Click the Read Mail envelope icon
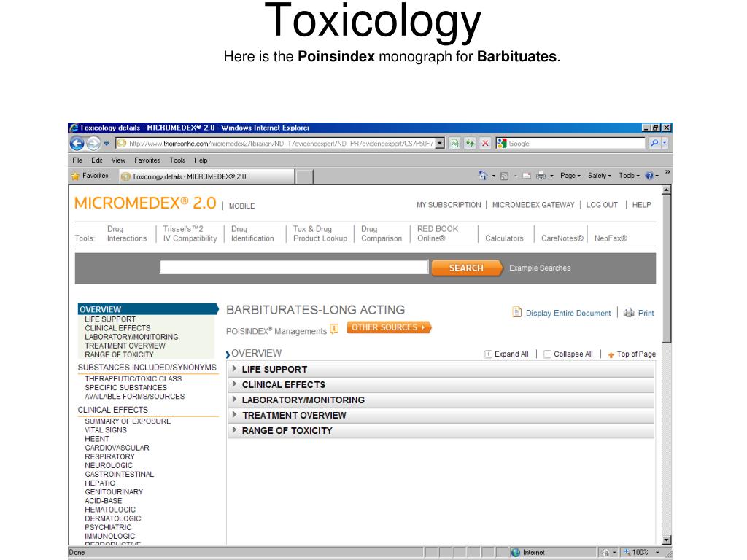This screenshot has width=747, height=560. [527, 176]
